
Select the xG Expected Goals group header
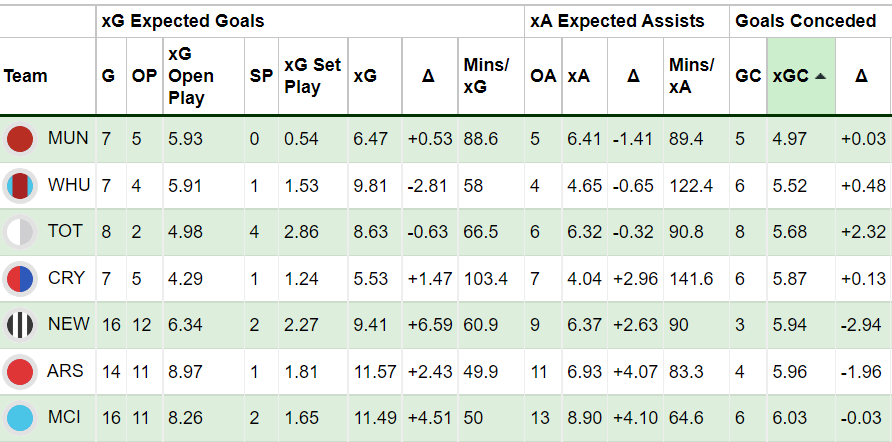pyautogui.click(x=188, y=21)
